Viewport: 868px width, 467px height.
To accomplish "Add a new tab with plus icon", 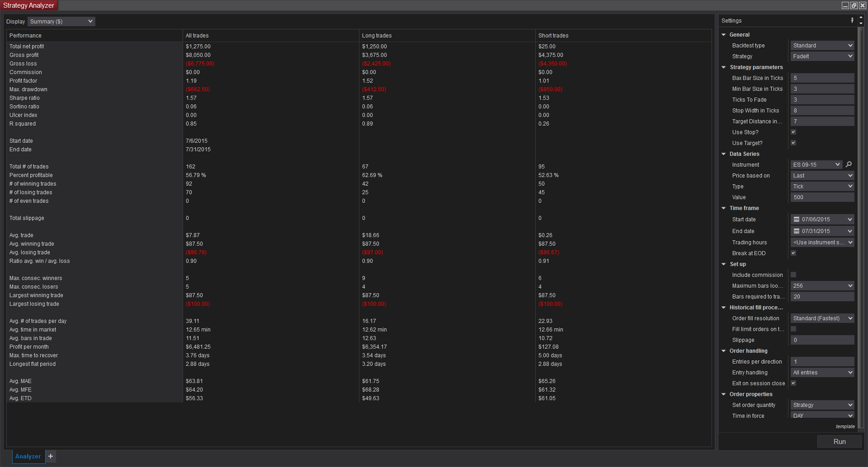I will (51, 456).
